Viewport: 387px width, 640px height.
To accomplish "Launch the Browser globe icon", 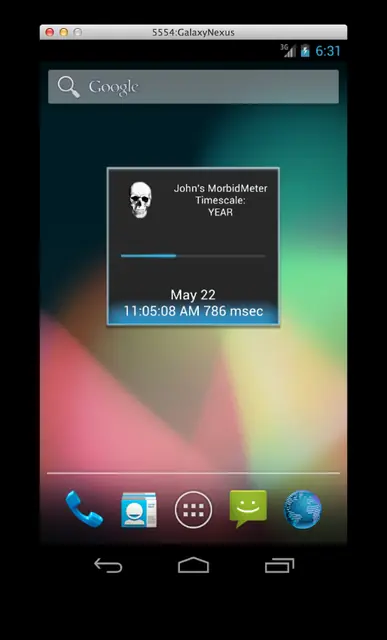I will (302, 509).
